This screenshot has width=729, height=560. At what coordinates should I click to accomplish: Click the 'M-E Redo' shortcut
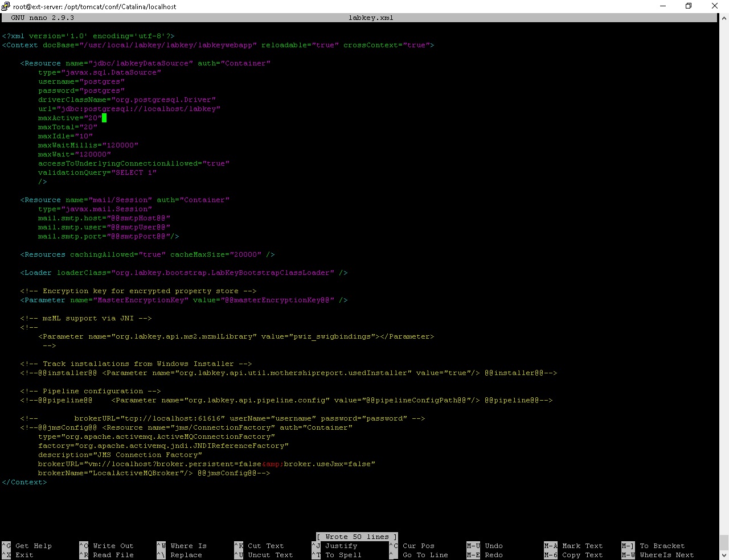(485, 555)
